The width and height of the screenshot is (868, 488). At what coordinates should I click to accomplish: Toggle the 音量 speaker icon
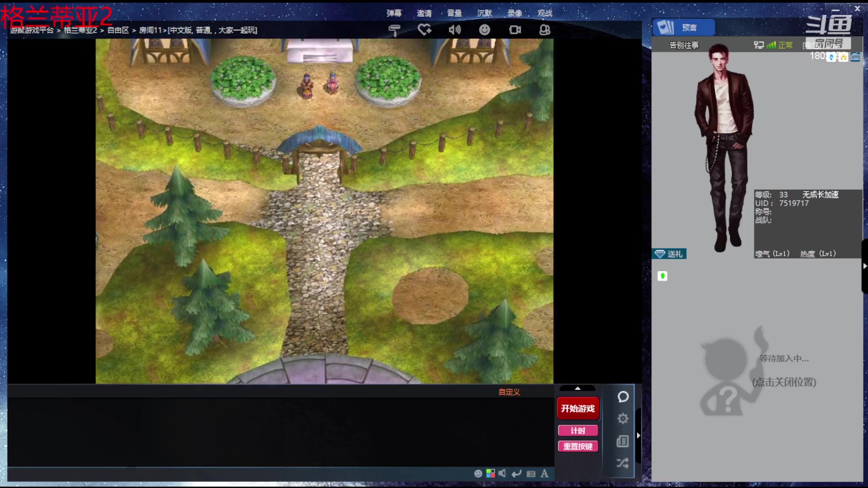click(454, 30)
